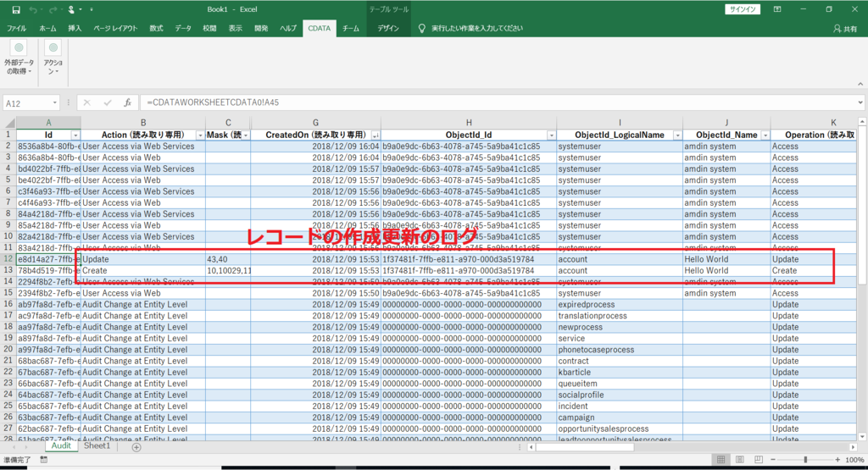
Task: Switch to the 校閲 ribbon tab
Action: [209, 28]
